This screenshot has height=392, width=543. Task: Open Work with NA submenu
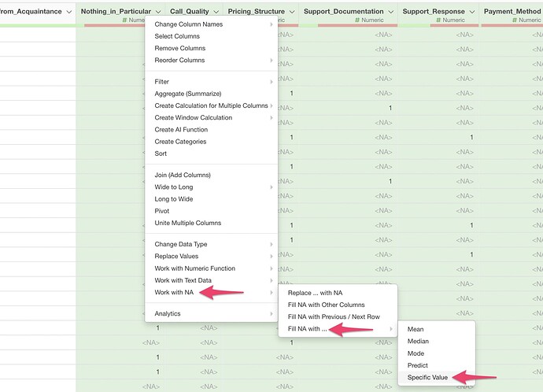click(174, 293)
